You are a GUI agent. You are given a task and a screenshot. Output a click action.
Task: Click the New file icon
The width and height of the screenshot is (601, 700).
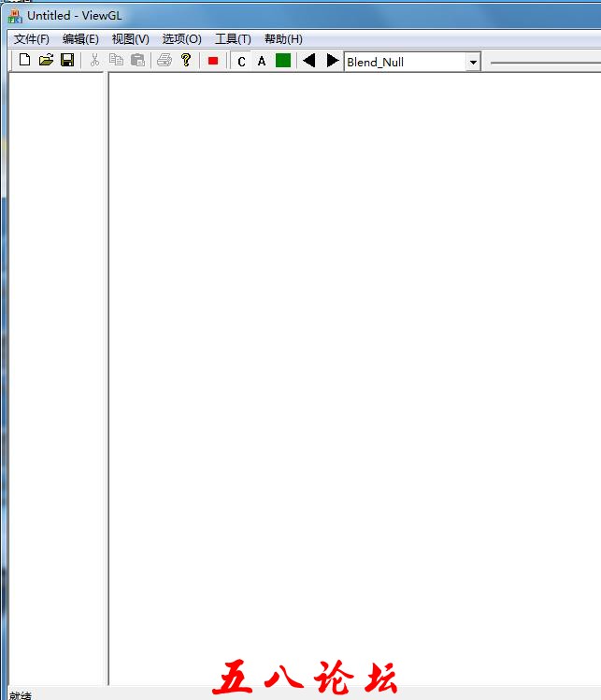point(24,61)
